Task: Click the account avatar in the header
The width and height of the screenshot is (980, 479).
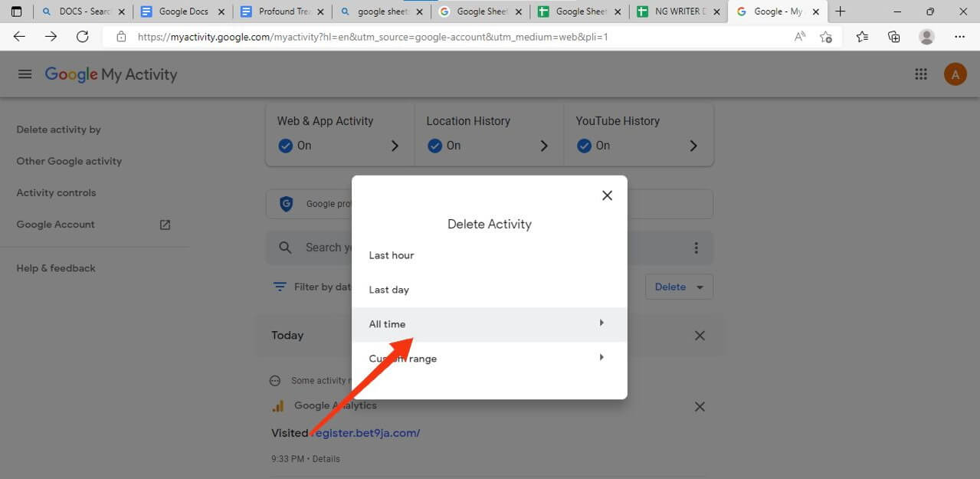Action: (955, 74)
